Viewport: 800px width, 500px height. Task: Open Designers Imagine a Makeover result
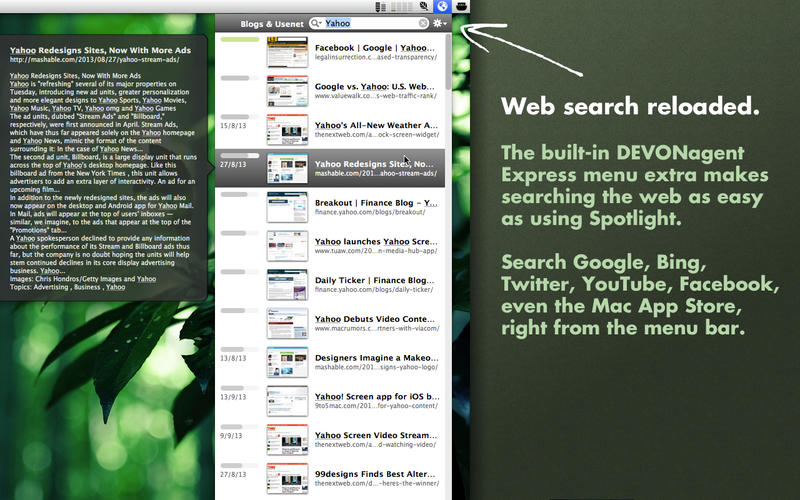click(330, 362)
